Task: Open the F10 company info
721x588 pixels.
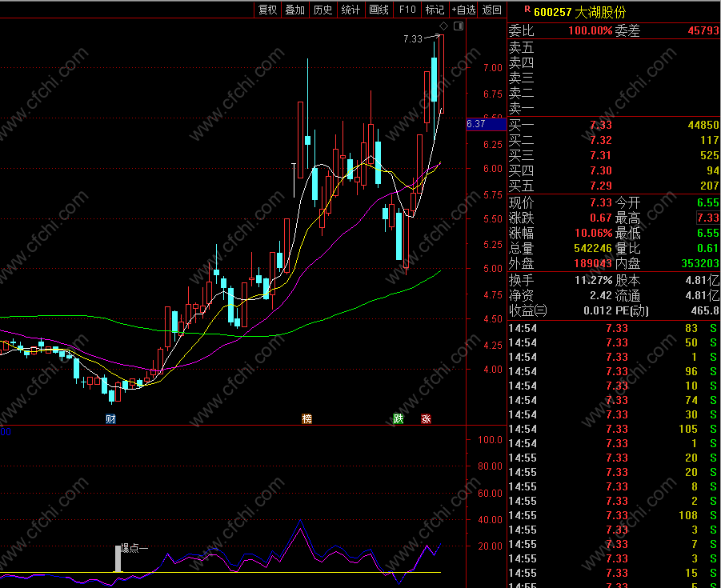Action: 407,10
